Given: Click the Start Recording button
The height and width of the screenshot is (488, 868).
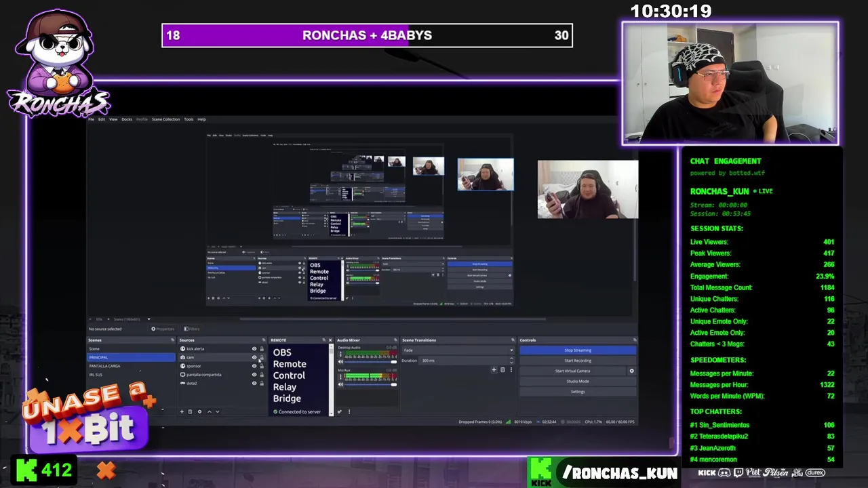Looking at the screenshot, I should click(x=578, y=361).
